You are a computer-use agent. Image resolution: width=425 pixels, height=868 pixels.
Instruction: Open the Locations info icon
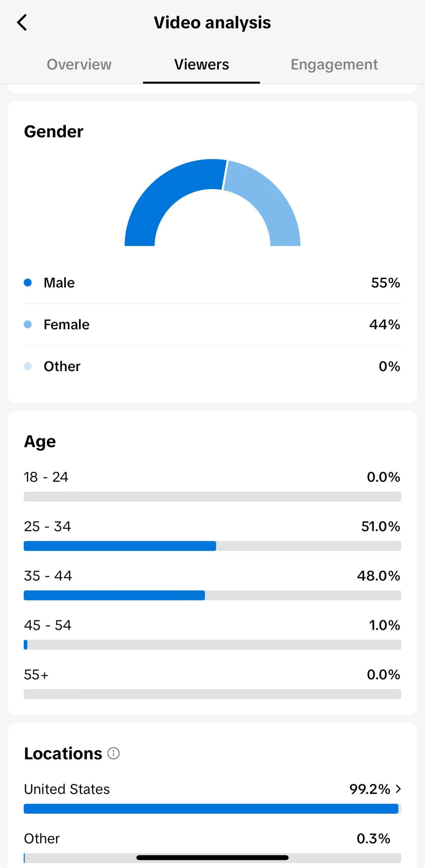click(113, 753)
